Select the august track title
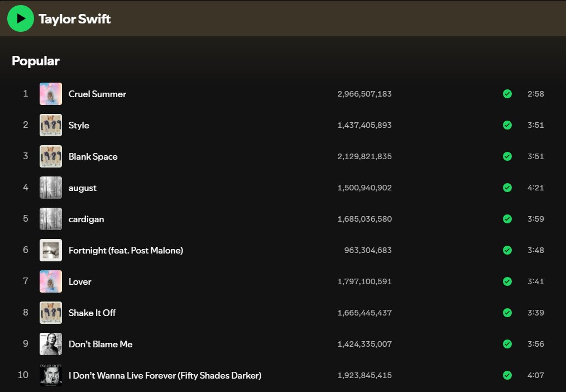 click(82, 188)
